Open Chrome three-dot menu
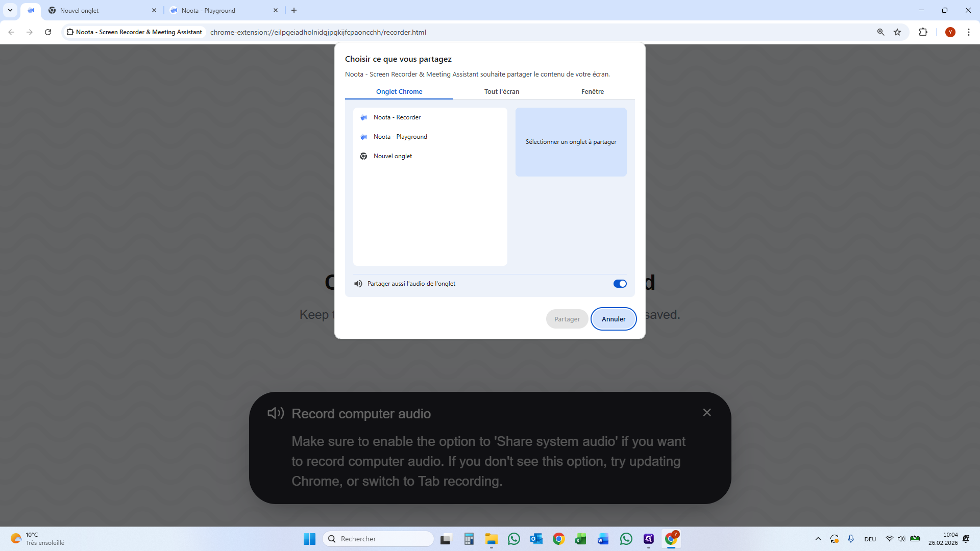The image size is (980, 551). click(968, 32)
